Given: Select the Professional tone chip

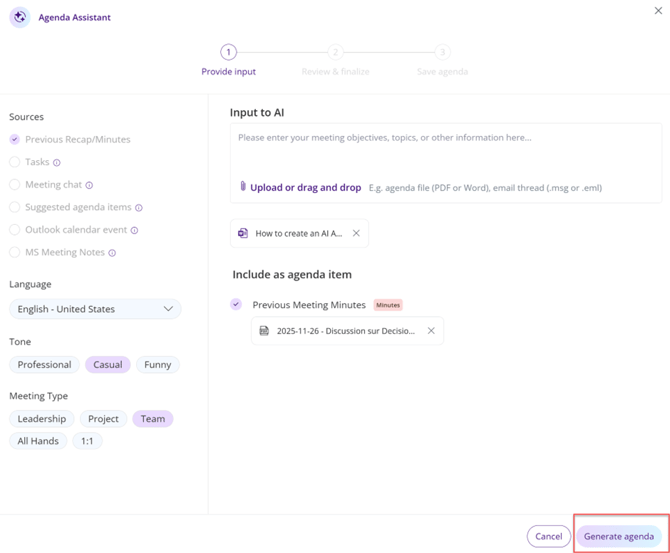Looking at the screenshot, I should click(44, 365).
